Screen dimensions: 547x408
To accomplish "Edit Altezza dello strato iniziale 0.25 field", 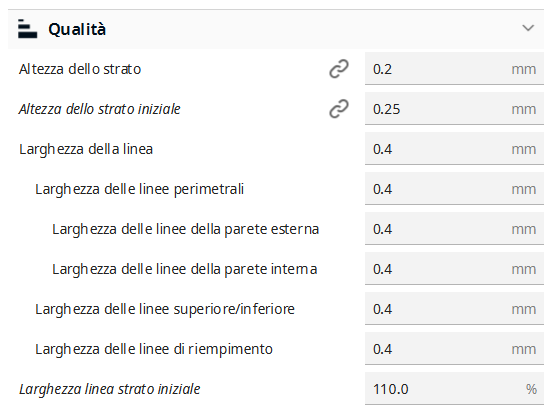I will click(x=454, y=109).
